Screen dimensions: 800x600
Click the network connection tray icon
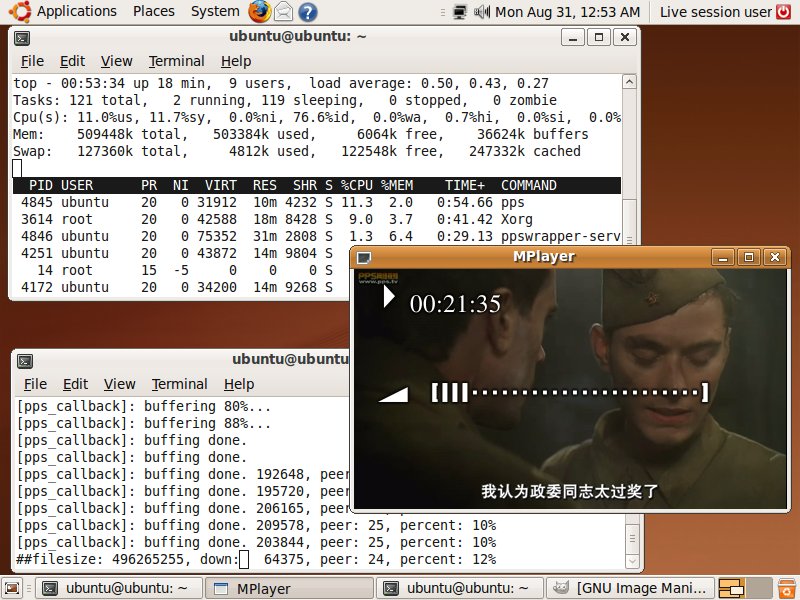(x=460, y=12)
